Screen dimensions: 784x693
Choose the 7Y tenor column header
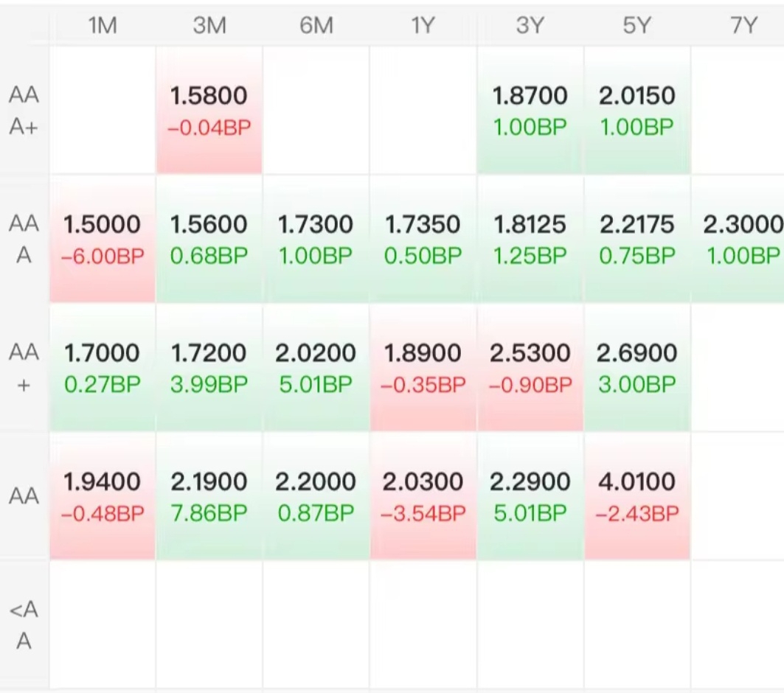tap(743, 26)
